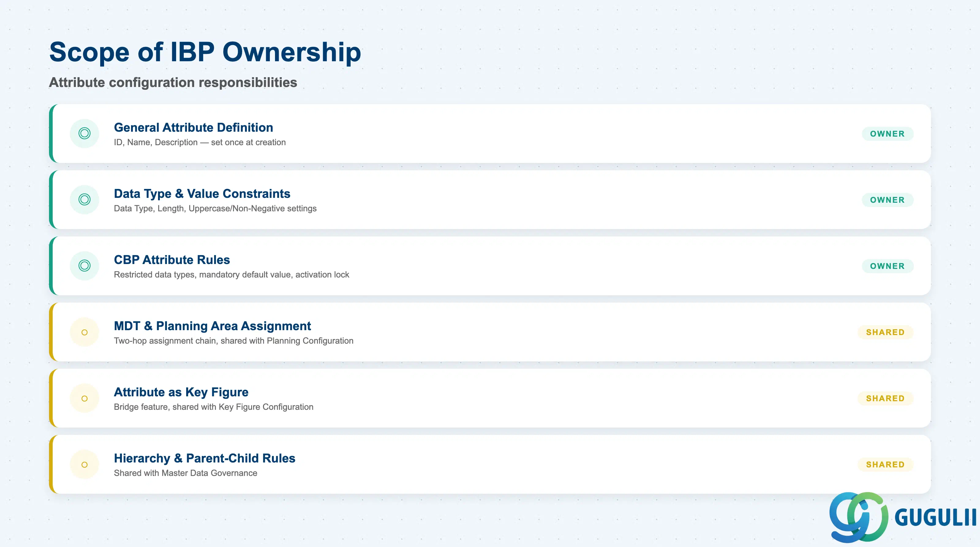Click the Hierarchy & Parent-Child Rules icon
Screen dimensions: 980x547
(85, 464)
